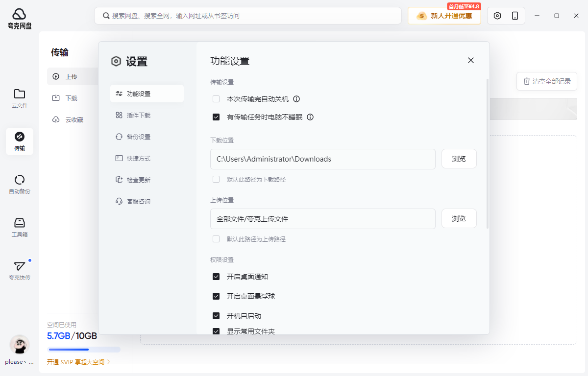
Task: Click 新人开通优惠 promotion button
Action: (444, 16)
